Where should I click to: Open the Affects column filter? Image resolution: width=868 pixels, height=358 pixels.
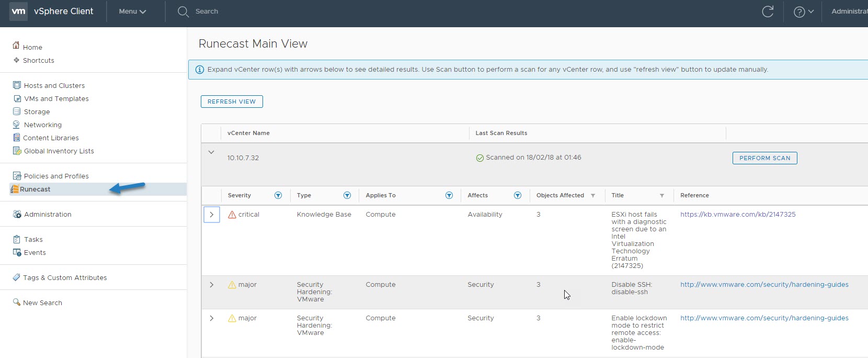coord(518,195)
